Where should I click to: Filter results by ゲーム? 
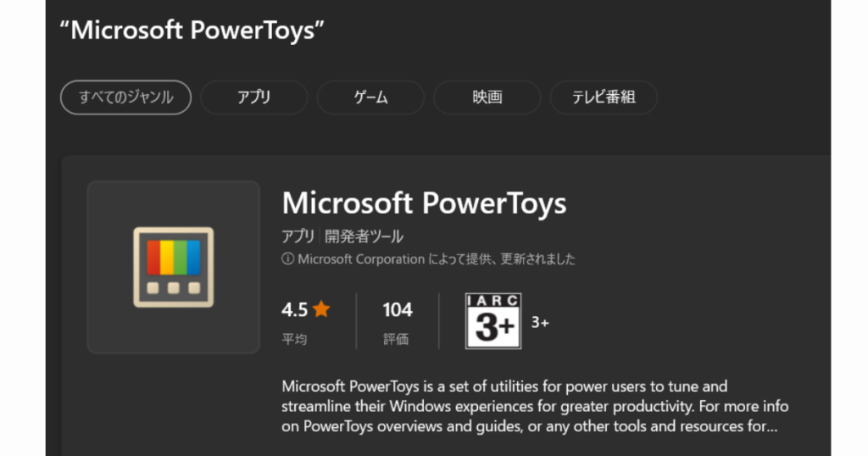click(x=370, y=97)
